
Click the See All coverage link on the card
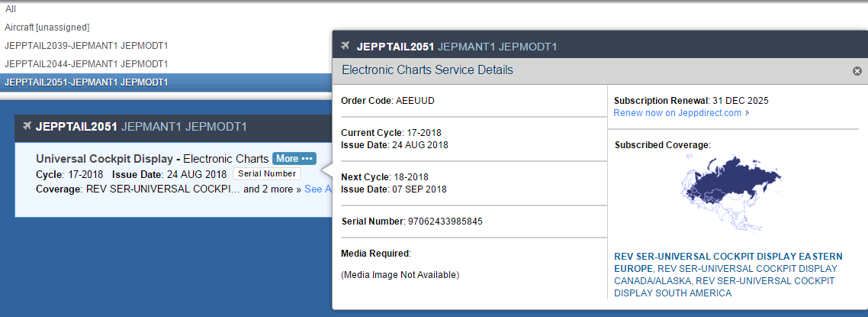(318, 189)
